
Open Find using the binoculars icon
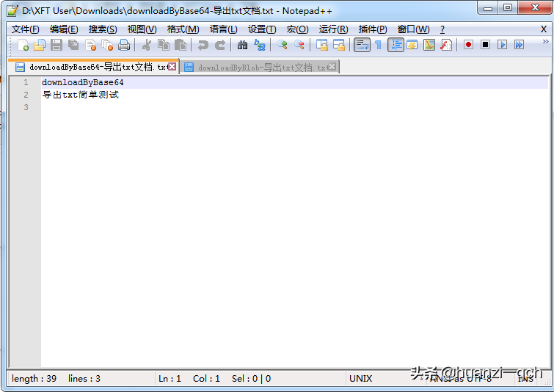point(242,45)
